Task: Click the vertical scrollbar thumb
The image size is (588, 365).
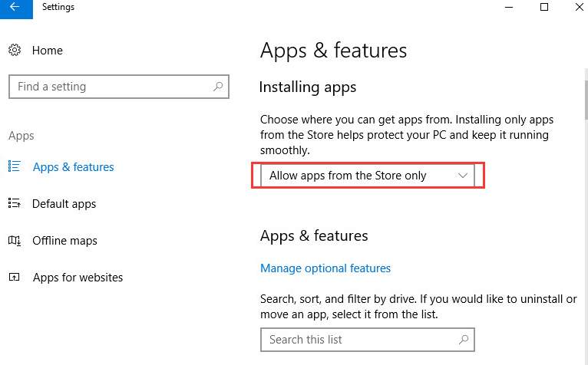Action: pos(586,100)
